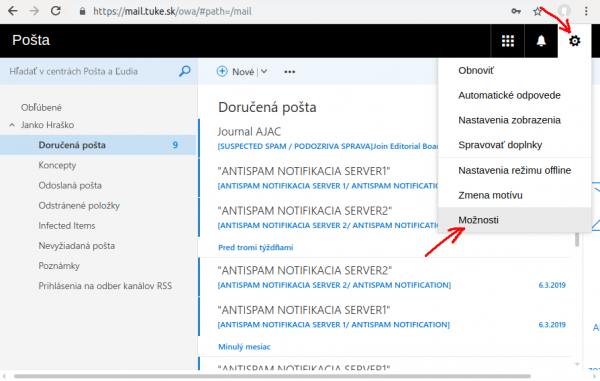Bookmark the page with star icon

[537, 11]
